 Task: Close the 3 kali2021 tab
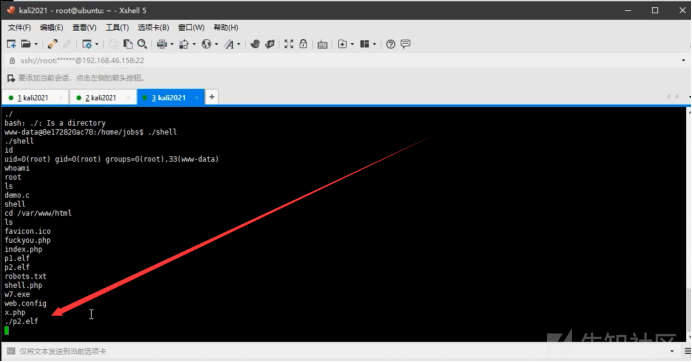coord(196,98)
